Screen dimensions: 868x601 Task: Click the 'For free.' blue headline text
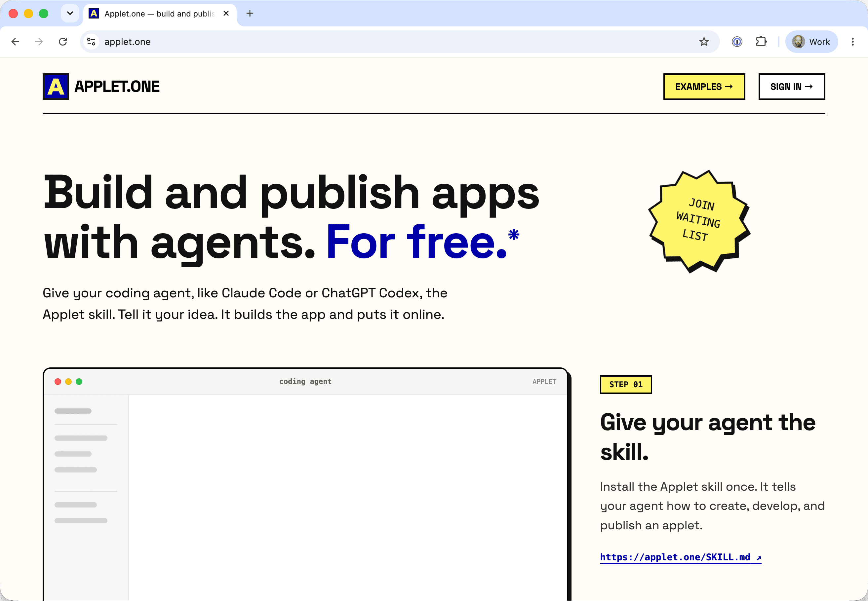[x=417, y=242]
